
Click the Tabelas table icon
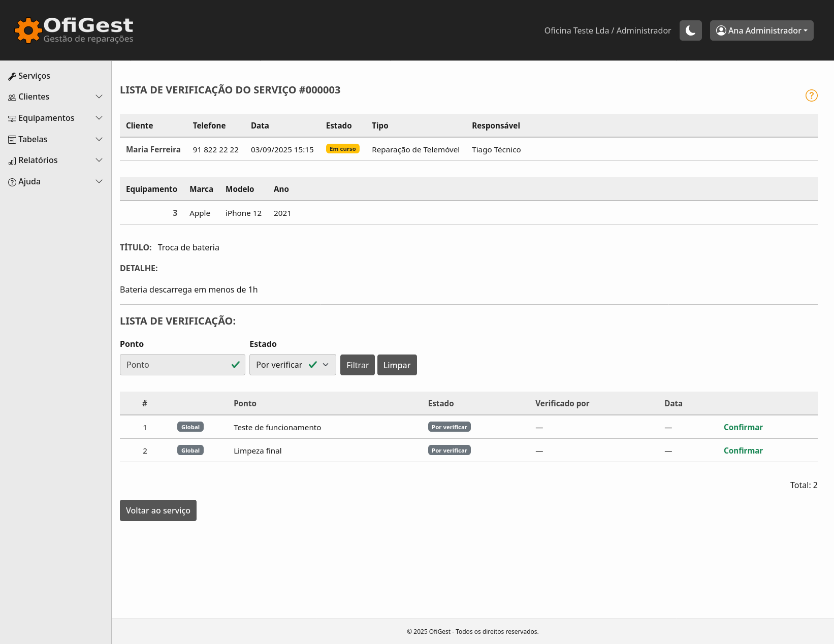click(12, 140)
